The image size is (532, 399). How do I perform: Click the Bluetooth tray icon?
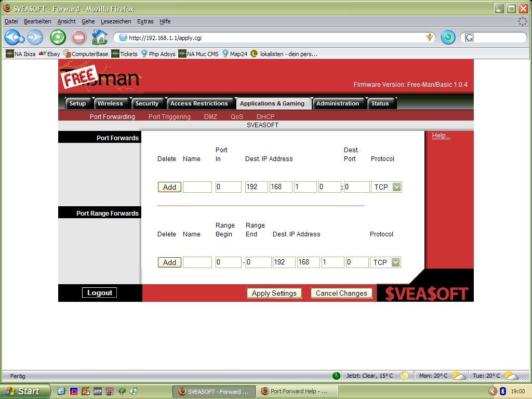(x=503, y=391)
